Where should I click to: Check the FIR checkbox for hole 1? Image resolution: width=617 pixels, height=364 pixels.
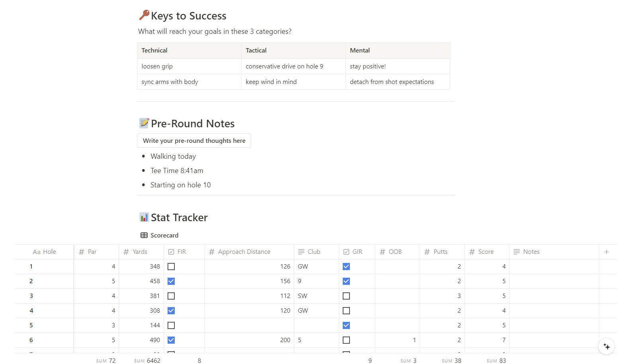click(x=171, y=266)
